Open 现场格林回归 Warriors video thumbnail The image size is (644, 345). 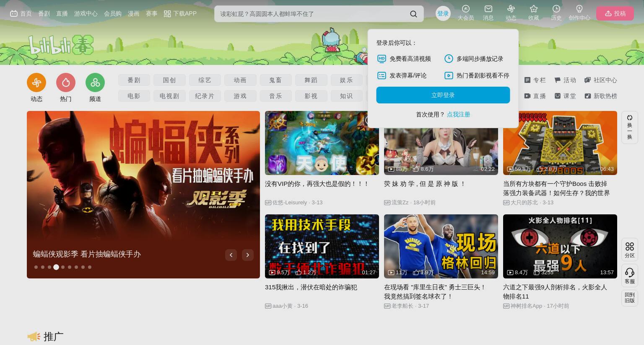[441, 246]
